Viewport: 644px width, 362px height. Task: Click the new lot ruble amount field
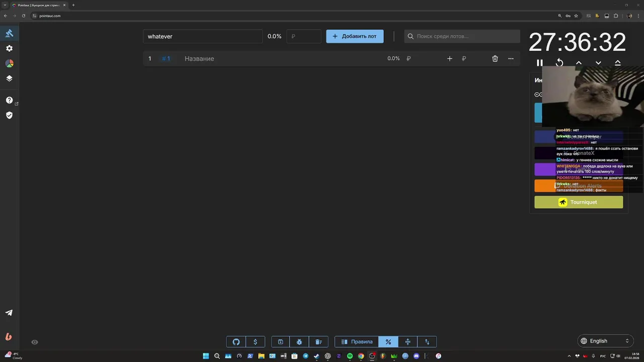point(304,36)
